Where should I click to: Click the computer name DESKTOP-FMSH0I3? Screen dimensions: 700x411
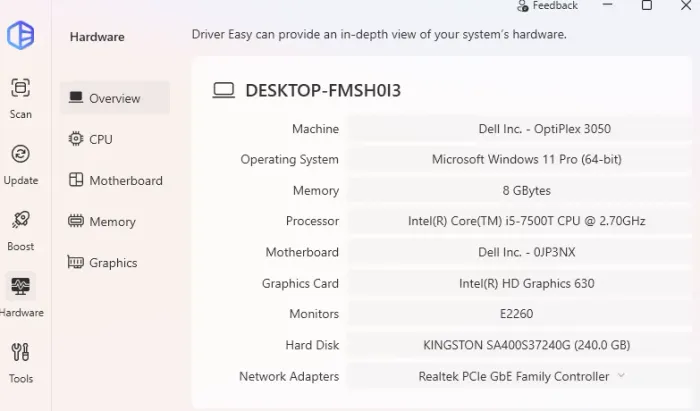tap(323, 90)
